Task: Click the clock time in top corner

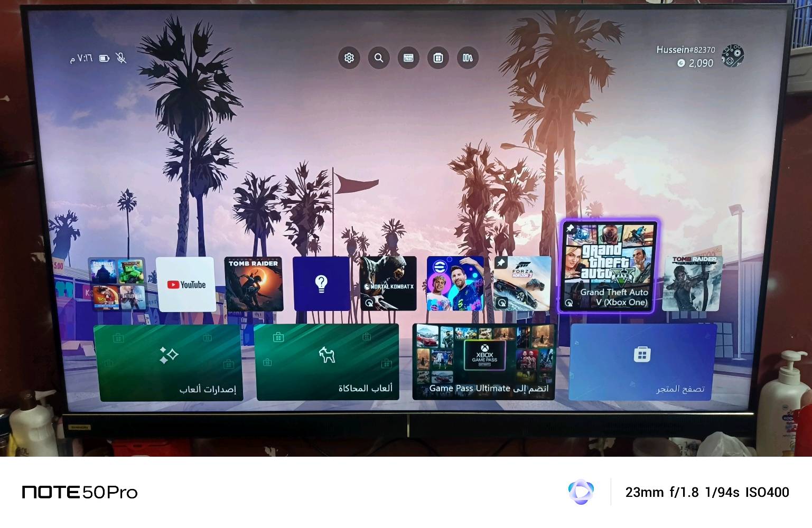Action: point(81,58)
